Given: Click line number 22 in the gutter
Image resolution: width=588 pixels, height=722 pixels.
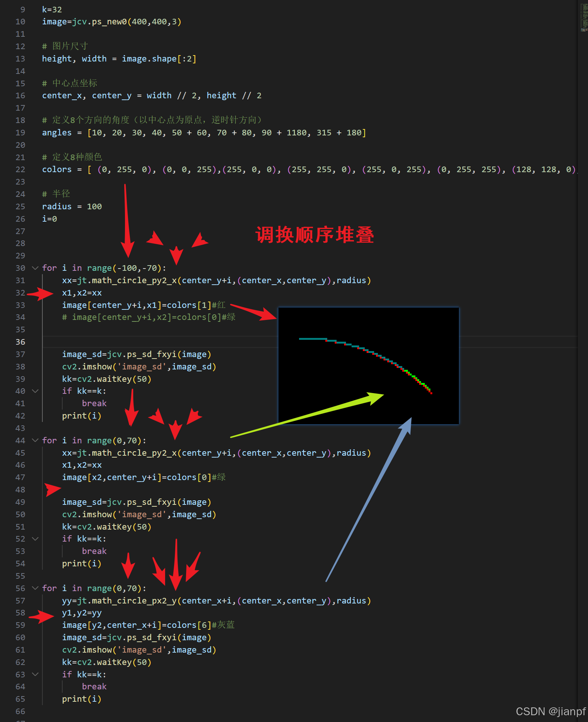Looking at the screenshot, I should [20, 170].
